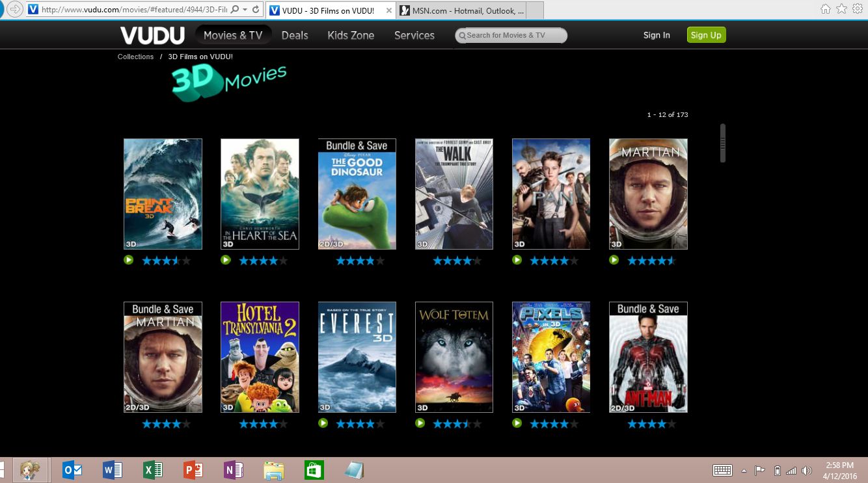
Task: Open the Everest 3D poster
Action: pyautogui.click(x=357, y=357)
